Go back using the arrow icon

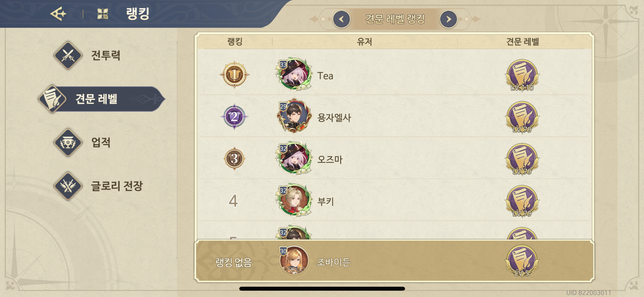click(x=58, y=13)
